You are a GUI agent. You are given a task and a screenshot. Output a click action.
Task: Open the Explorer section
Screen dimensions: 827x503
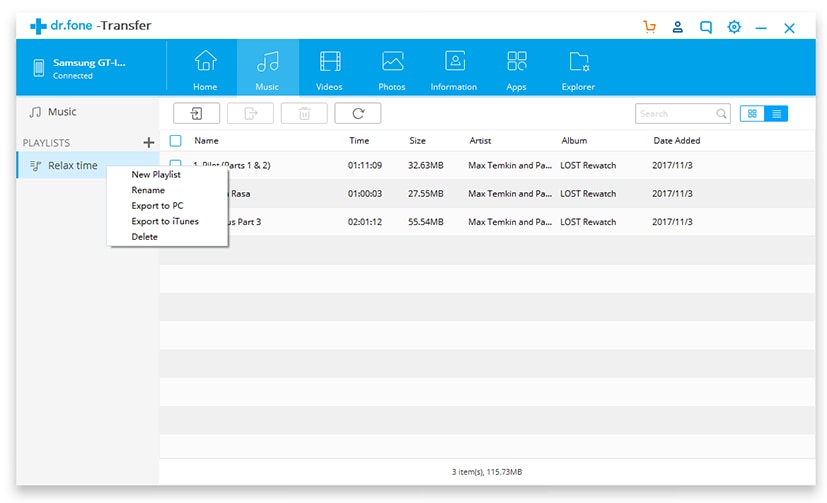[x=578, y=69]
